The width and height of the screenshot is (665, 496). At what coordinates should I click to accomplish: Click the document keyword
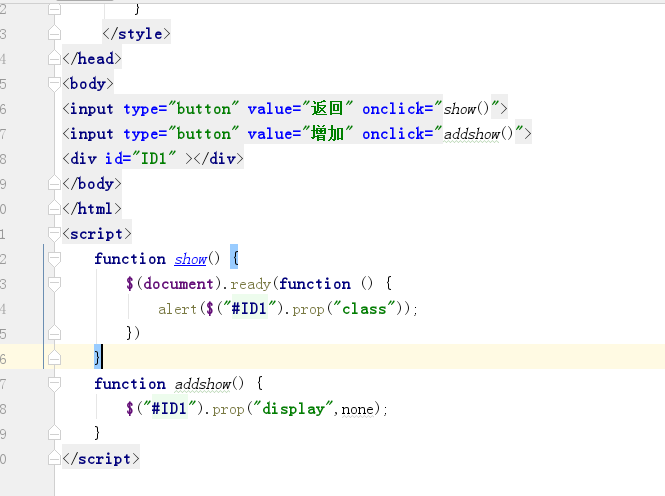click(179, 284)
